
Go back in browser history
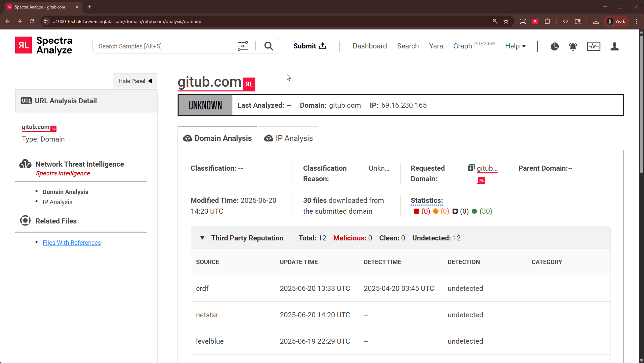pyautogui.click(x=7, y=21)
